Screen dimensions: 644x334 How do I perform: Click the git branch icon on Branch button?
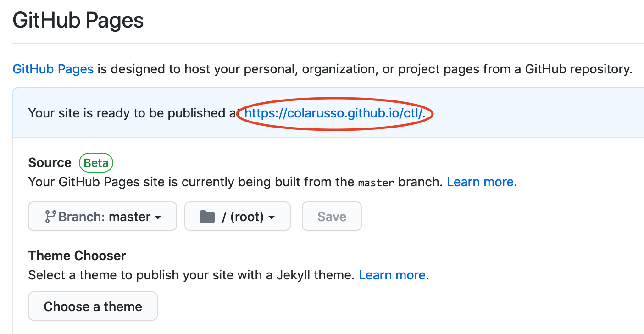[50, 217]
